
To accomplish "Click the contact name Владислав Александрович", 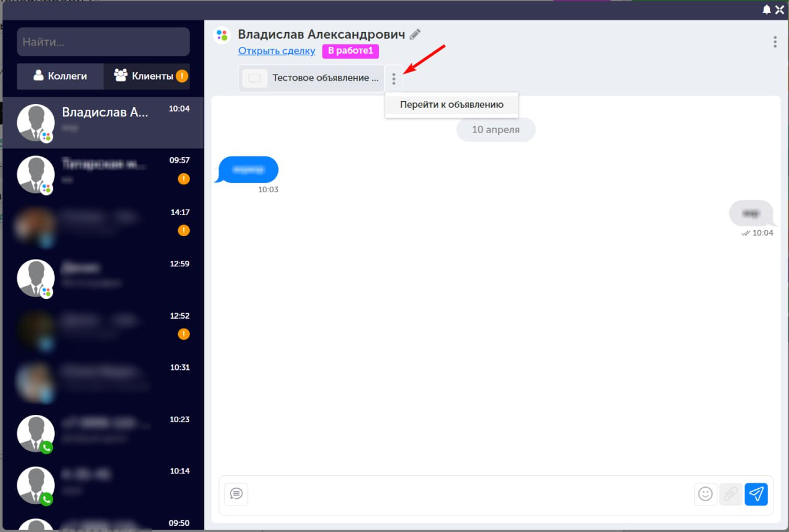I will (x=322, y=35).
